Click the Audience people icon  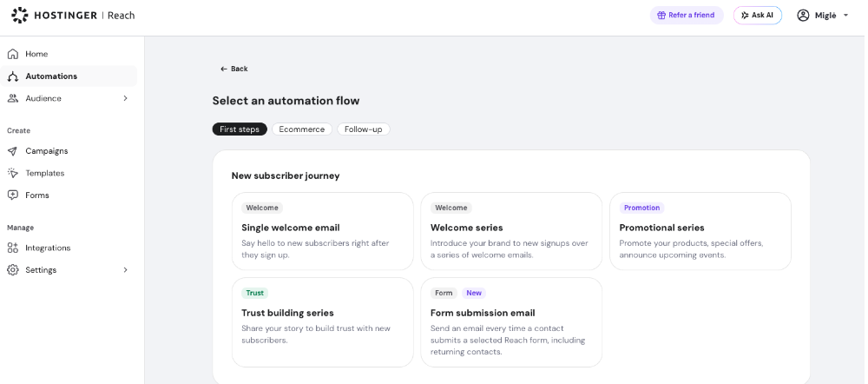[13, 98]
